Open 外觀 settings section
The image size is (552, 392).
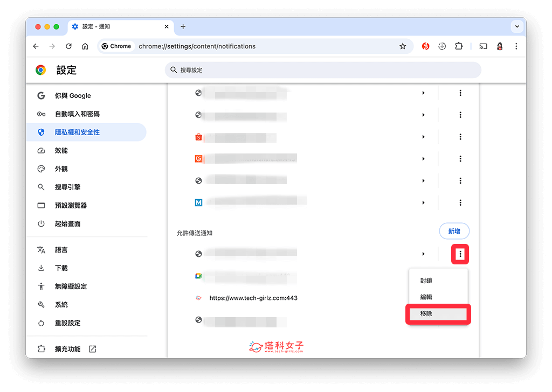click(87, 169)
